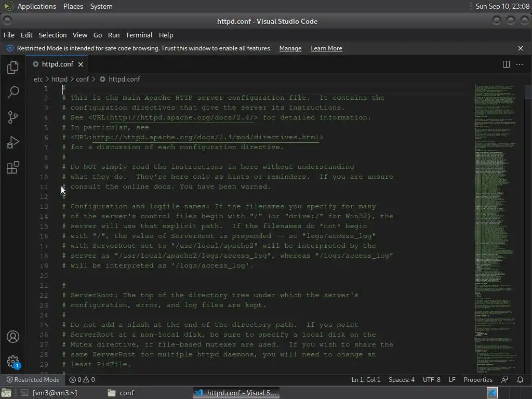Select the httpd.conf editor tab
Screen dimensions: 532x399
click(57, 64)
